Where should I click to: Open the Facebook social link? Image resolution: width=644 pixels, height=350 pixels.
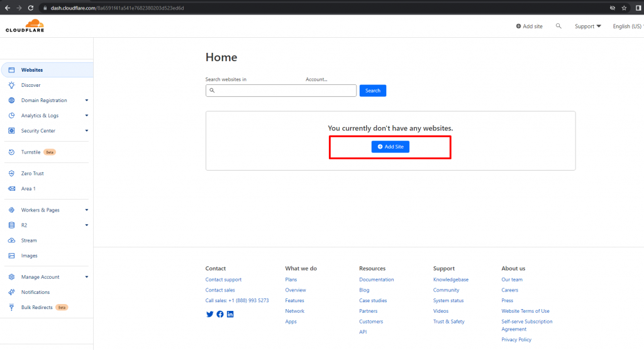point(220,314)
